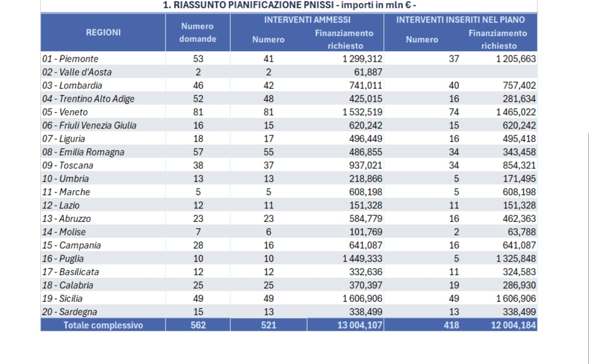Click the 11 - Marche region cell
Viewport: 589px width, 364px height.
pyautogui.click(x=66, y=192)
